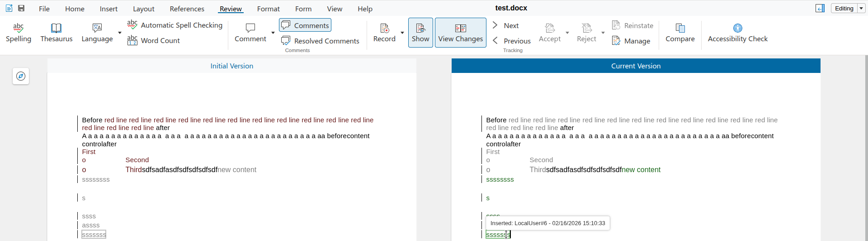Toggle the Comments display button

coord(305,25)
